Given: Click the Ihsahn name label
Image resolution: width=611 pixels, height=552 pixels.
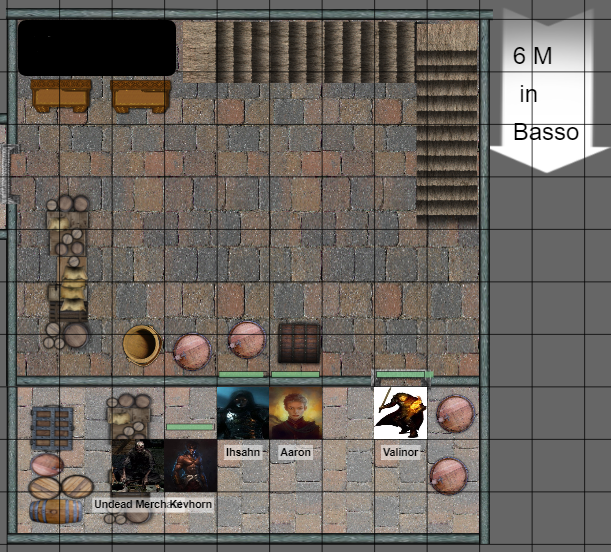Looking at the screenshot, I should (x=243, y=452).
